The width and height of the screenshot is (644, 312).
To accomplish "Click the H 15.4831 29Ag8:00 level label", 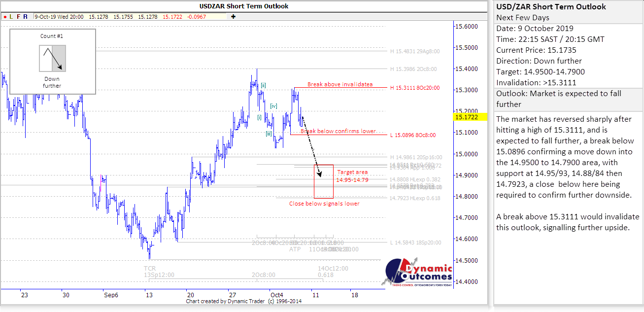I will pos(414,51).
